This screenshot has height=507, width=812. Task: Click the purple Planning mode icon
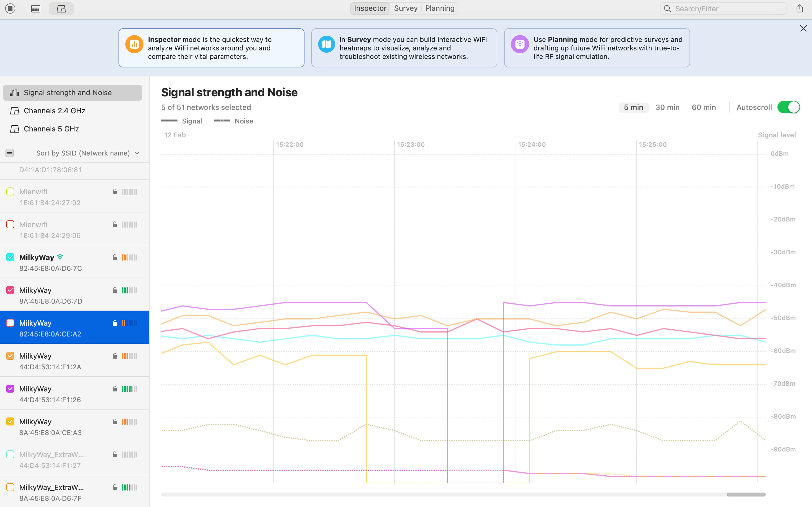click(x=519, y=44)
